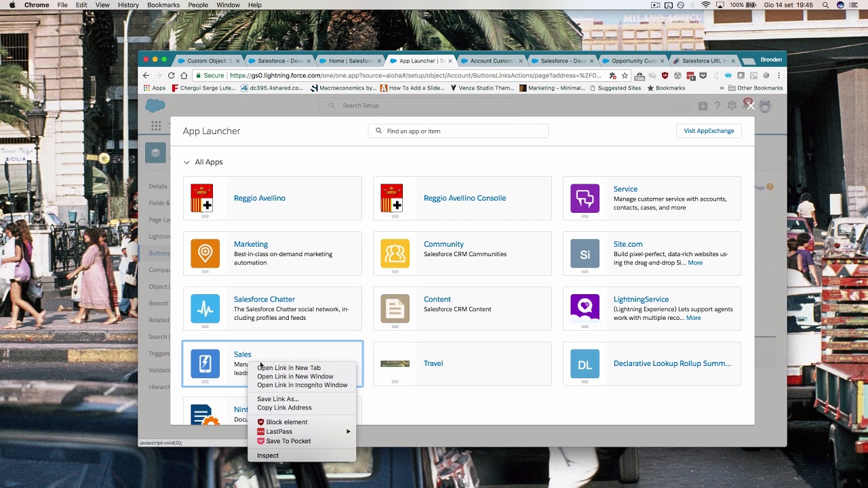The width and height of the screenshot is (868, 488).
Task: Open the Reggio Avellino app icon
Action: tap(201, 198)
